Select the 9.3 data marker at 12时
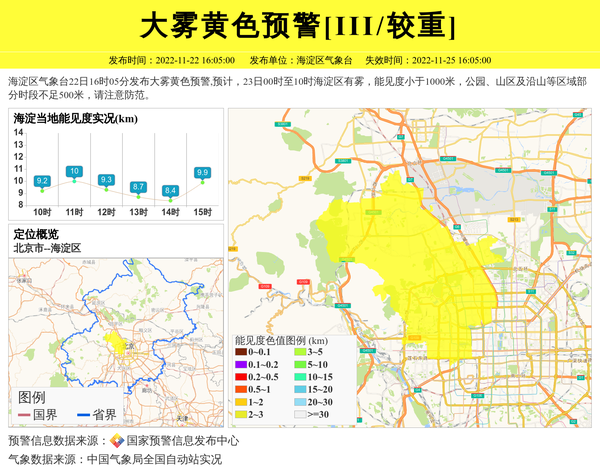600x471 pixels. (106, 180)
